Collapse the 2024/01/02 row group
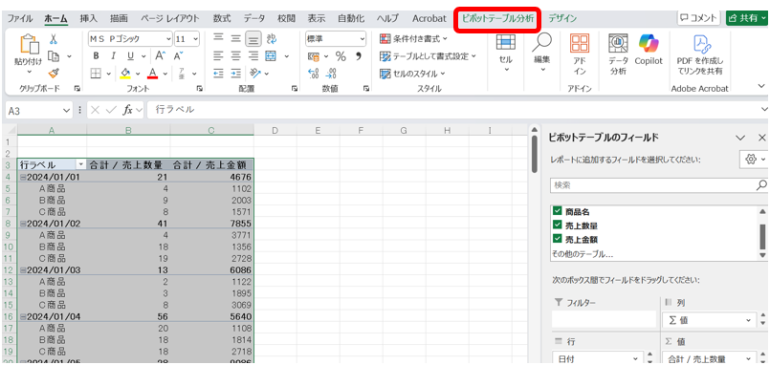This screenshot has height=365, width=770. pyautogui.click(x=22, y=223)
